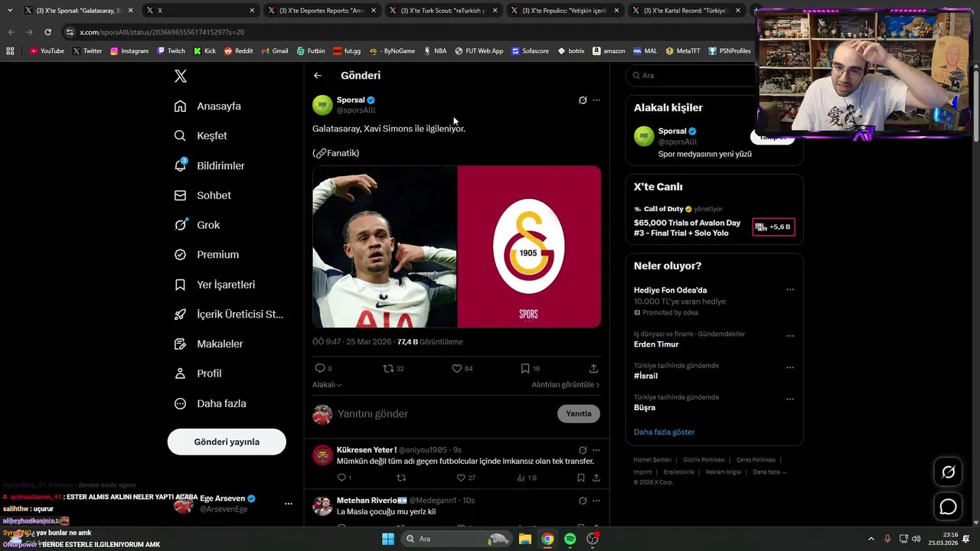Open the floating Grok button
Screen dimensions: 980x551
point(948,472)
